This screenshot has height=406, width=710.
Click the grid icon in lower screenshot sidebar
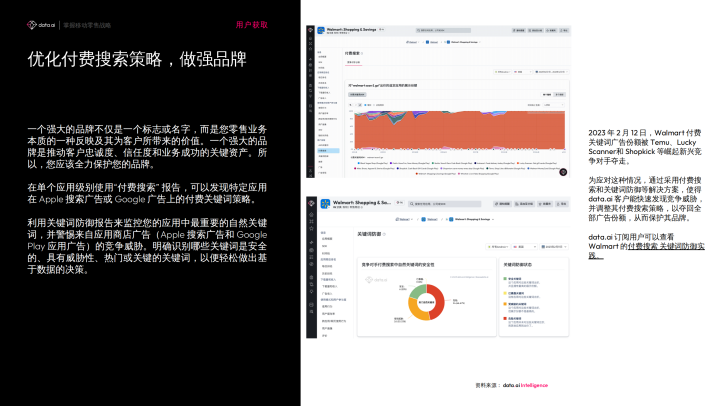311,221
